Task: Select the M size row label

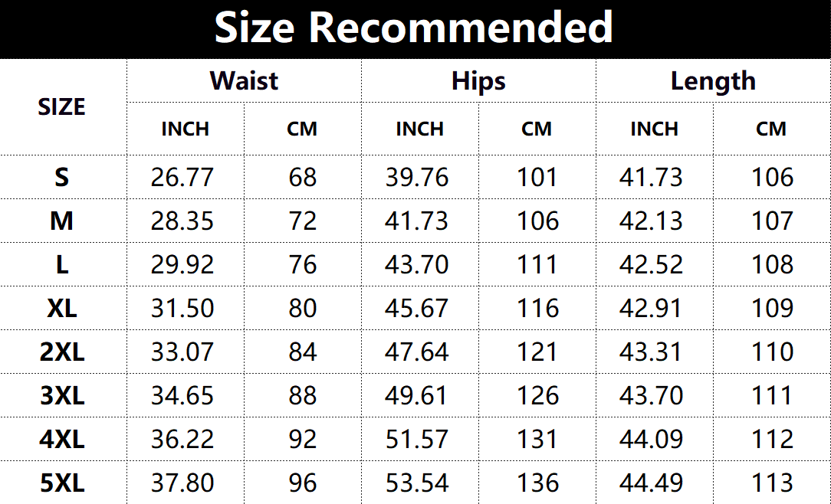Action: [62, 221]
